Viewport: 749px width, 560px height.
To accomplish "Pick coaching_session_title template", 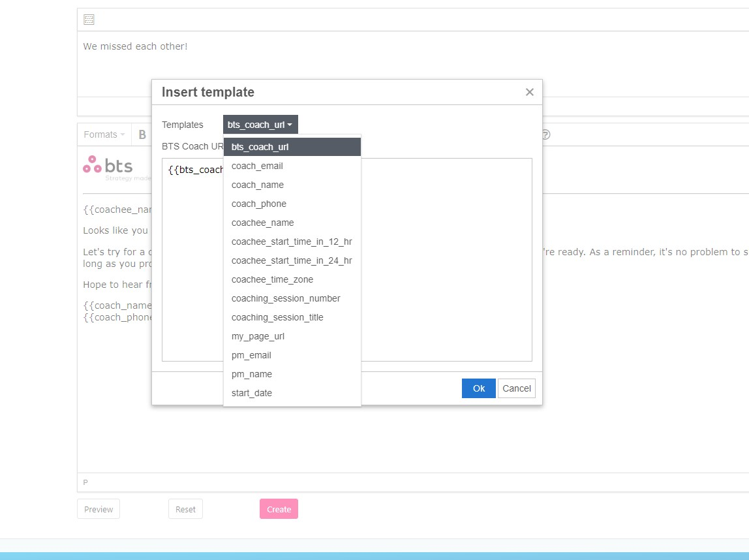I will (292, 317).
